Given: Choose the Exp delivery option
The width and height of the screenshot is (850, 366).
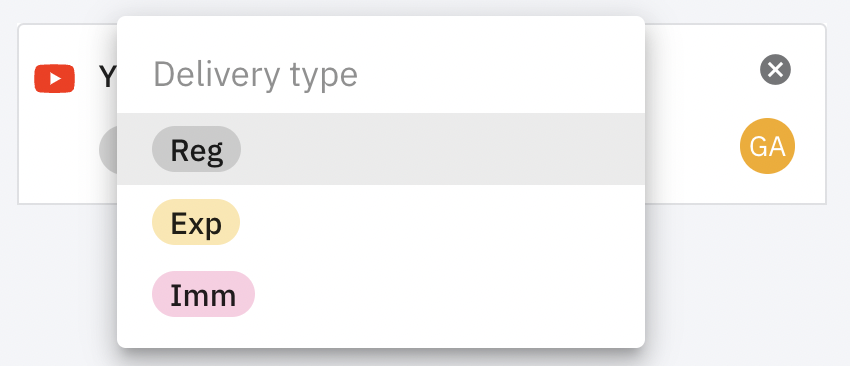Looking at the screenshot, I should click(381, 222).
